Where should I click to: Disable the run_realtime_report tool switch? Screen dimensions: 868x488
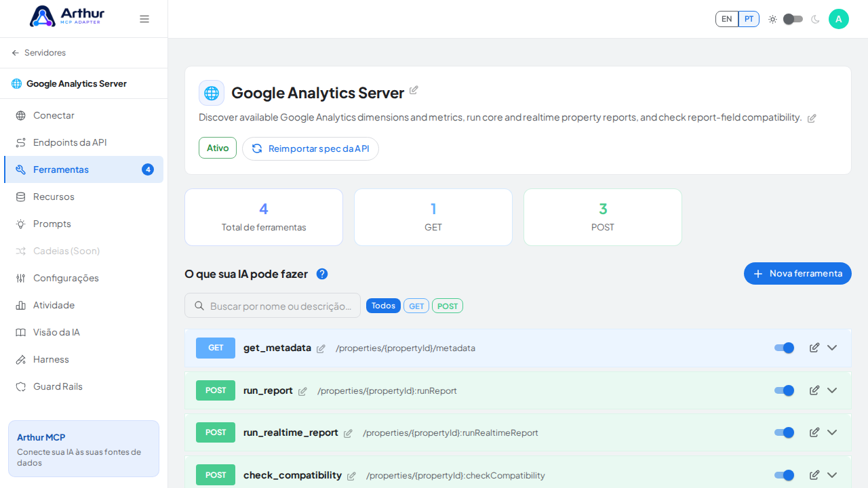784,432
